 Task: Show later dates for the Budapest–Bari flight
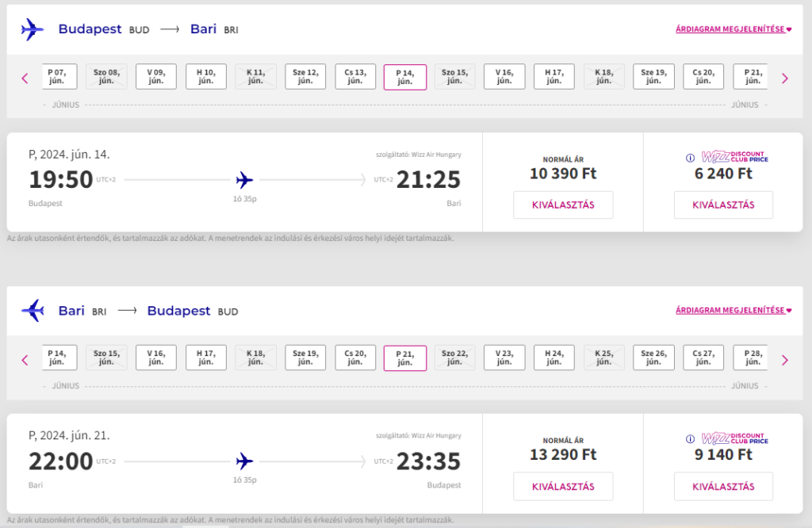tap(785, 78)
